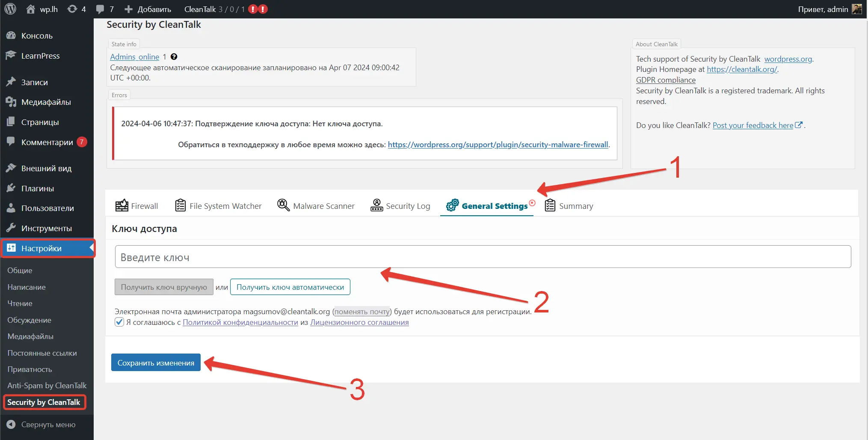Viewport: 868px width, 440px height.
Task: Click the Malware Scanner magnifier icon
Action: [283, 205]
